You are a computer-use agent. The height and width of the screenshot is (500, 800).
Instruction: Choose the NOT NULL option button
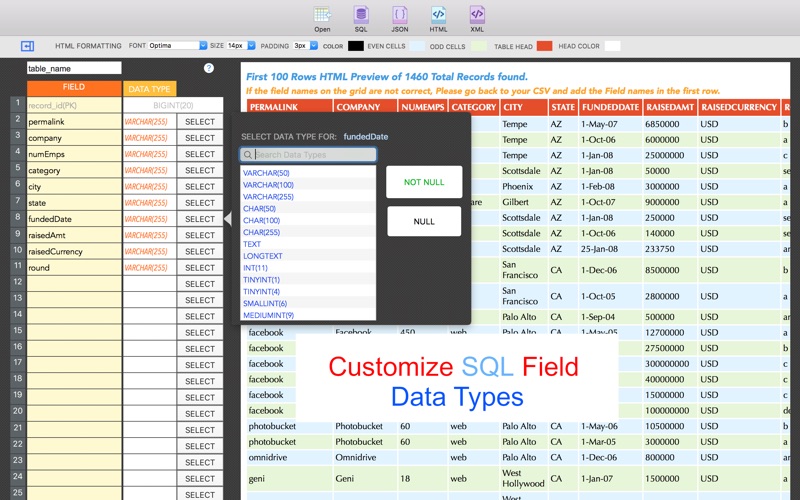(x=424, y=182)
